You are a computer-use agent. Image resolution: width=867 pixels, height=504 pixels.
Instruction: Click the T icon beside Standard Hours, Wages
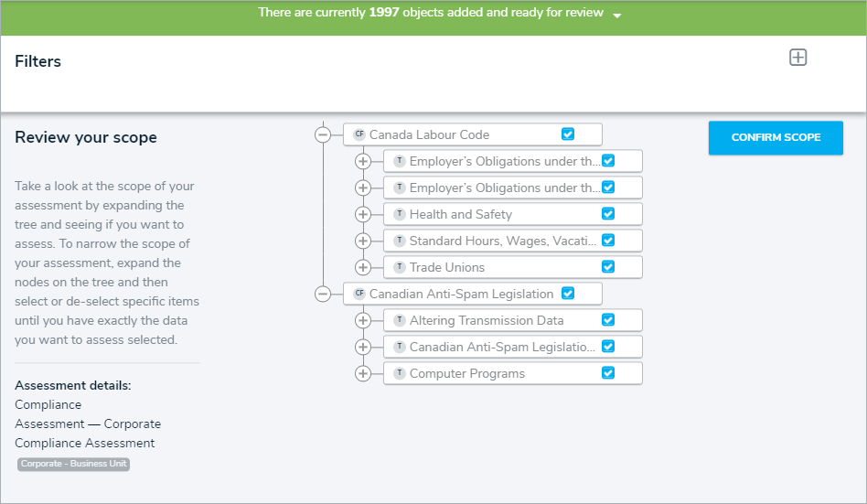click(x=399, y=241)
